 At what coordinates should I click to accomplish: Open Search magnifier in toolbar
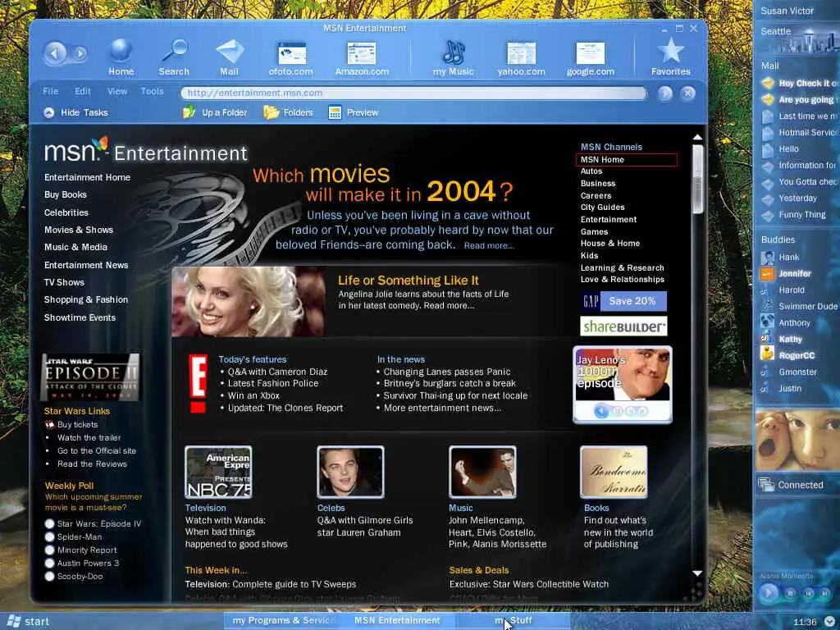point(174,57)
